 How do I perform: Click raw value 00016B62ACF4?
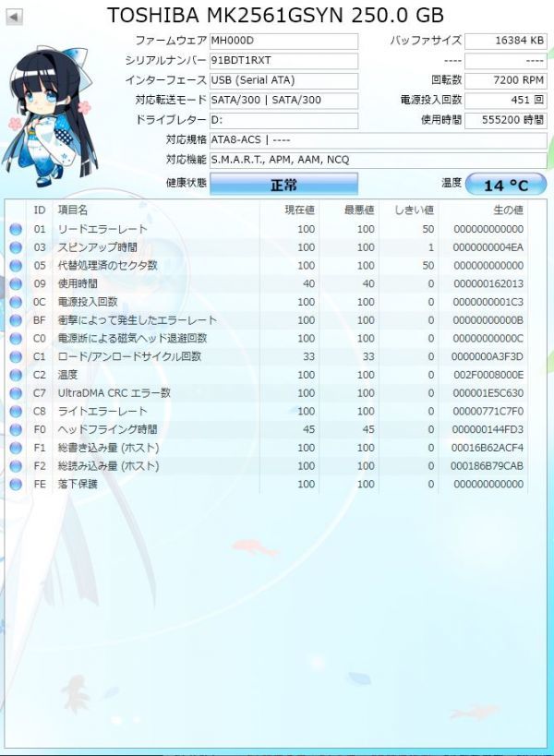click(x=488, y=448)
